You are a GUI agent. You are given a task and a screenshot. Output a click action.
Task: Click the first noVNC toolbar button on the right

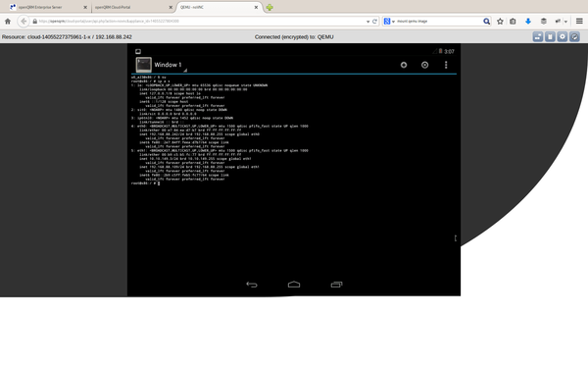tap(538, 37)
